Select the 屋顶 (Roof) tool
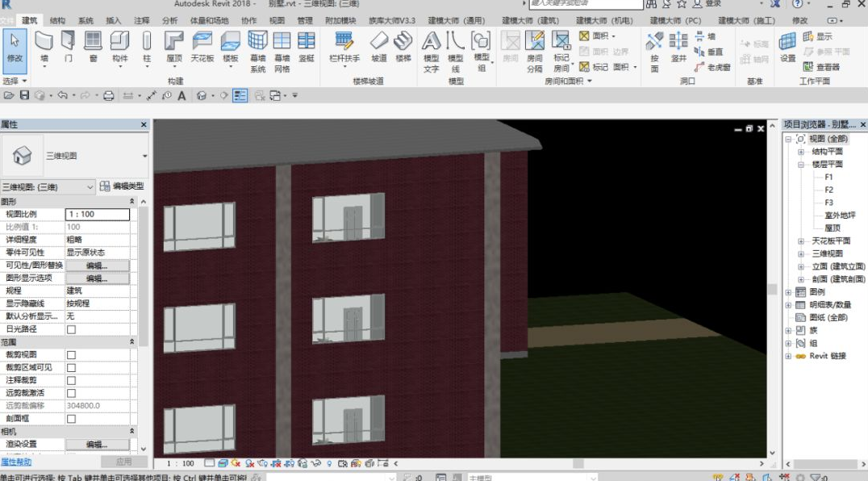This screenshot has height=481, width=868. 173,47
